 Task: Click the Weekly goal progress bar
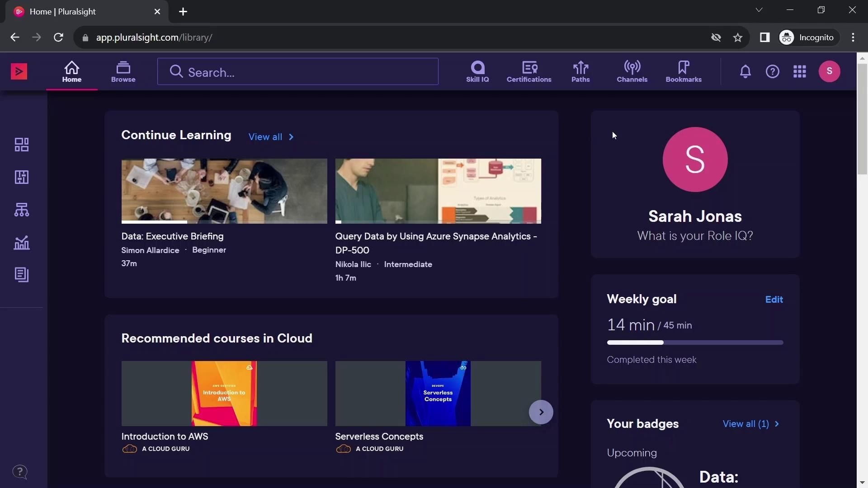pyautogui.click(x=695, y=343)
